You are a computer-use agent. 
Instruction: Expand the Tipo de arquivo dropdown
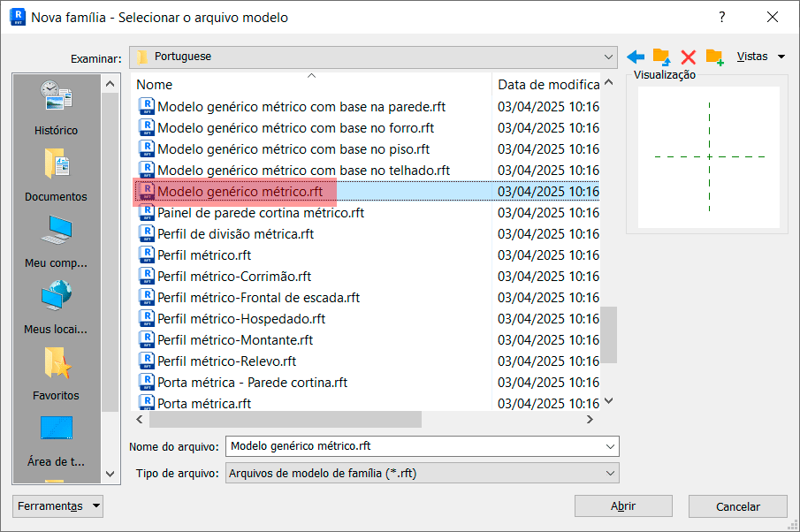click(610, 474)
